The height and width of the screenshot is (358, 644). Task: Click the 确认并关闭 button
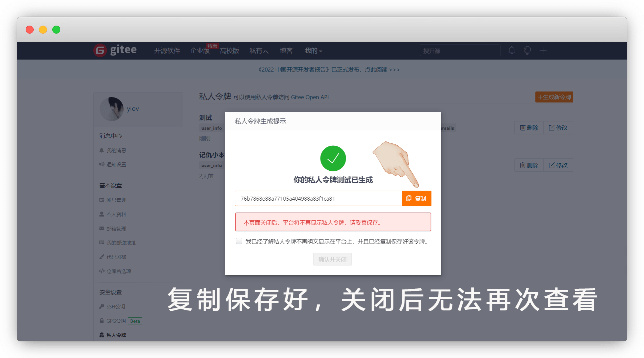(x=332, y=260)
